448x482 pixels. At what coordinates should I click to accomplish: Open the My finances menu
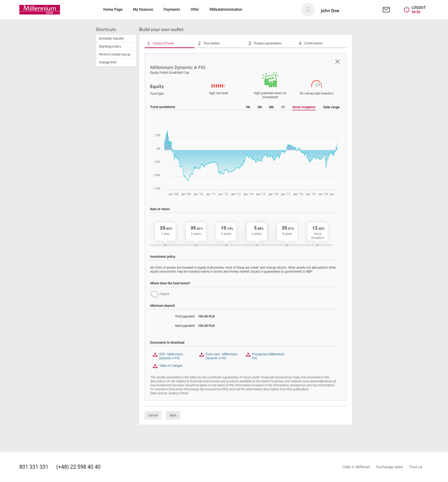[143, 9]
